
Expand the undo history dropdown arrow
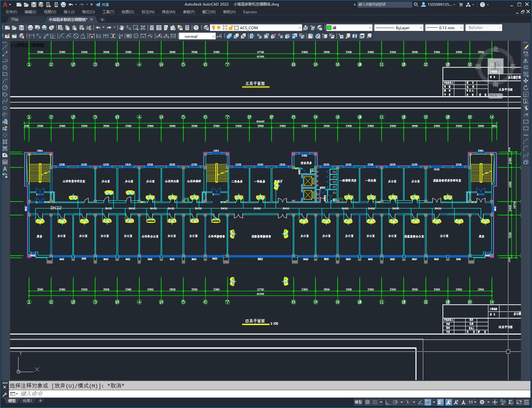tap(76, 5)
